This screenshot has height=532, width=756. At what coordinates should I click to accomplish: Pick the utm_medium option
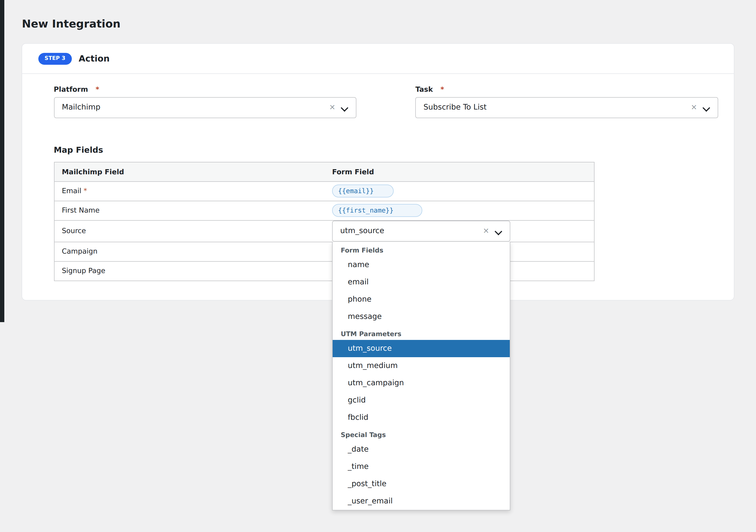point(421,366)
